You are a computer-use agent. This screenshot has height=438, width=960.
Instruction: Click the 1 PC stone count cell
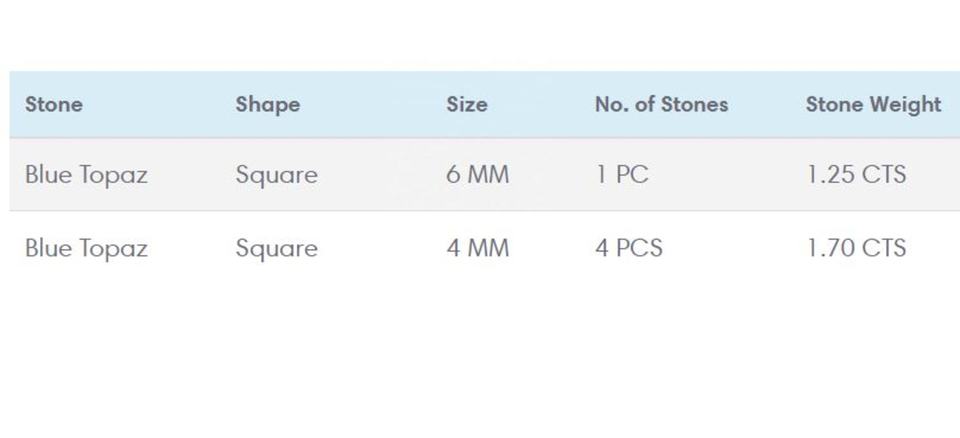click(622, 175)
